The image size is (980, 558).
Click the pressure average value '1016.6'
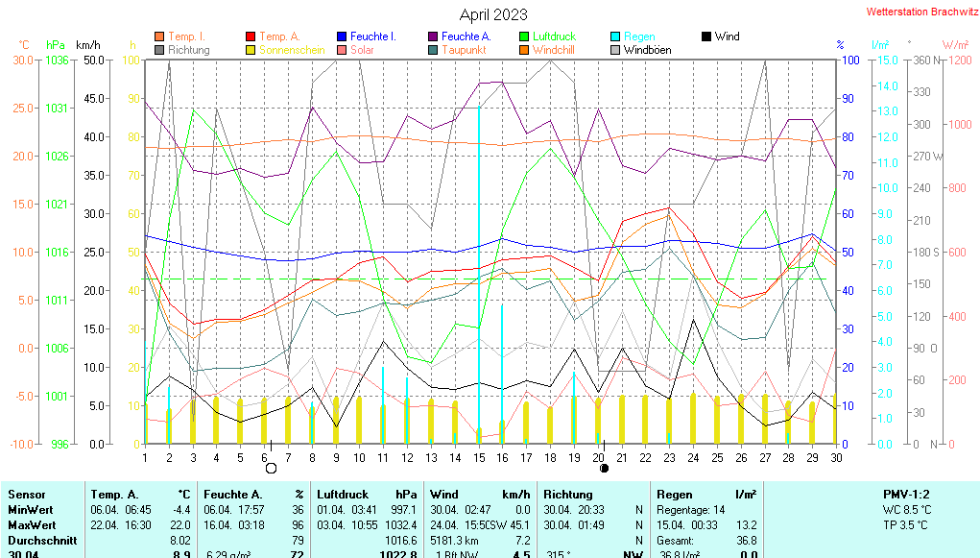401,541
